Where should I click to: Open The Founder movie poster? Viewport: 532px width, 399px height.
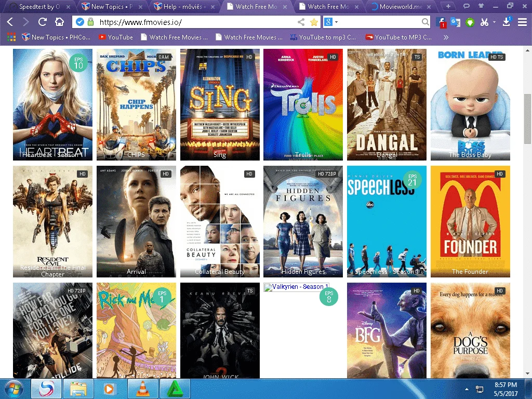(x=470, y=221)
